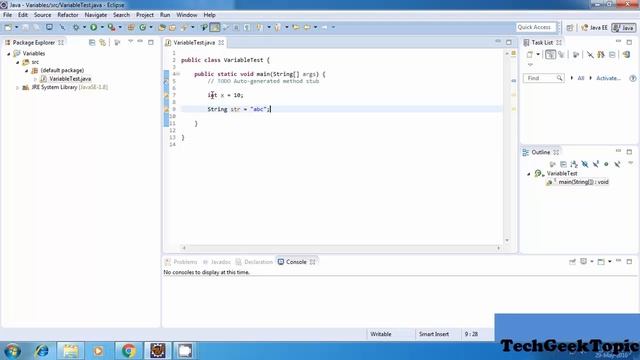This screenshot has height=360, width=640.
Task: Open the Run button dropdown arrow
Action: point(102,27)
